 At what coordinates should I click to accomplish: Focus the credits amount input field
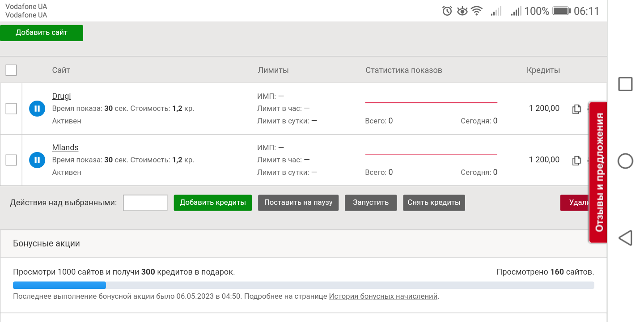click(145, 203)
